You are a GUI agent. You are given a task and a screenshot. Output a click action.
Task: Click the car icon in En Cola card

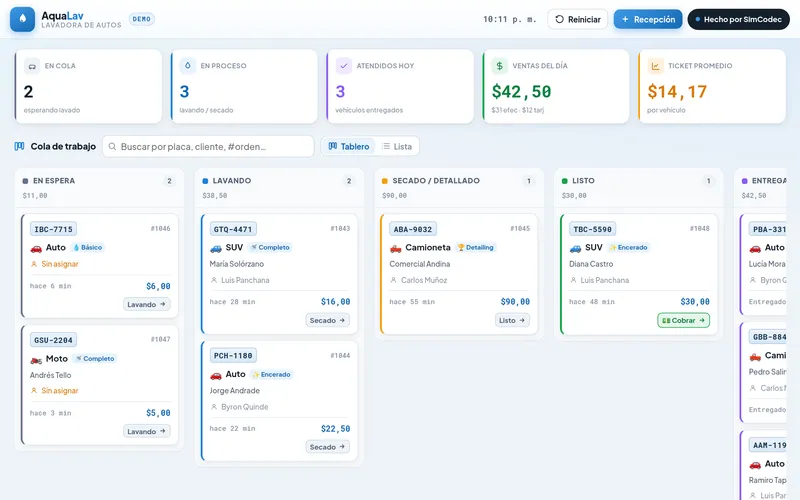coord(32,66)
